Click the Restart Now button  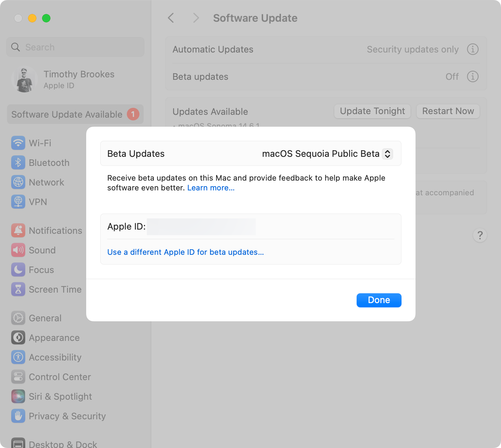[448, 111]
